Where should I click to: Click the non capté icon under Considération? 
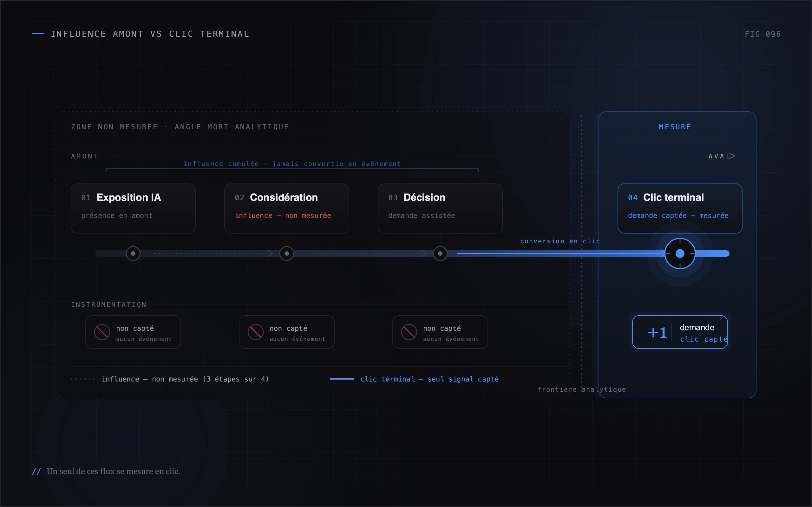(255, 332)
